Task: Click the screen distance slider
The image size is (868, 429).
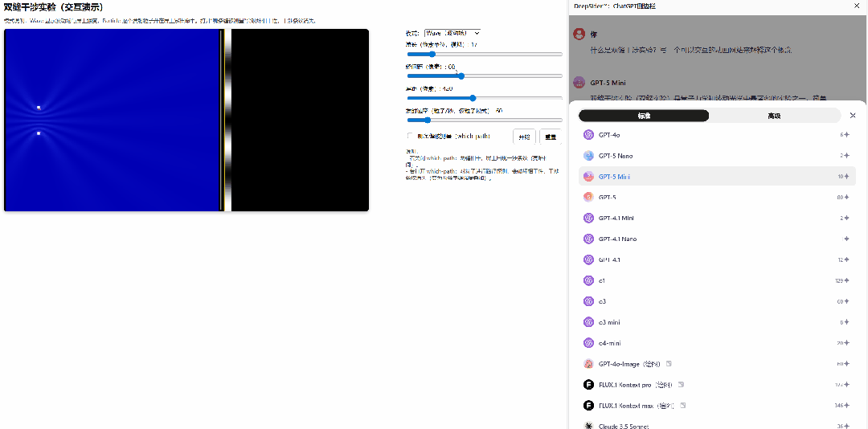Action: pyautogui.click(x=485, y=98)
